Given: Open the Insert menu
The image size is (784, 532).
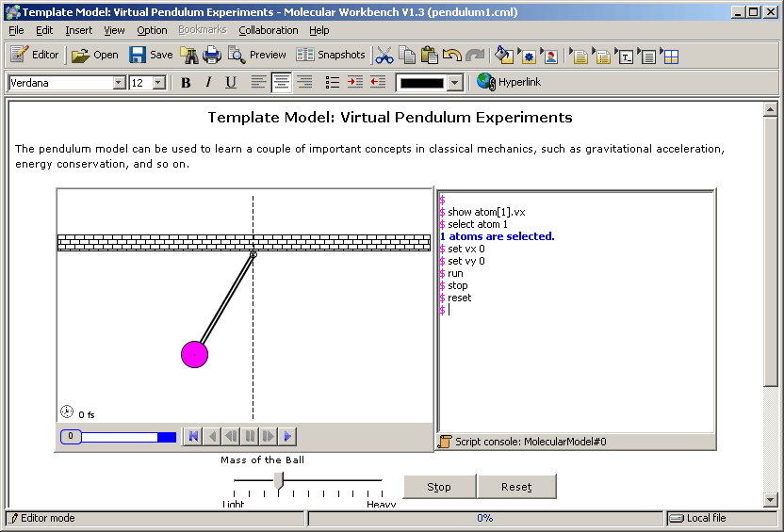Looking at the screenshot, I should pos(78,30).
